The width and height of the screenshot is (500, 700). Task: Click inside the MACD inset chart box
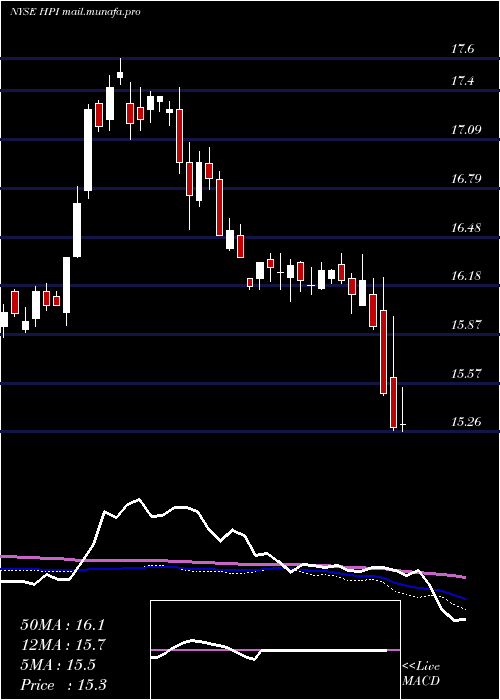point(275,650)
